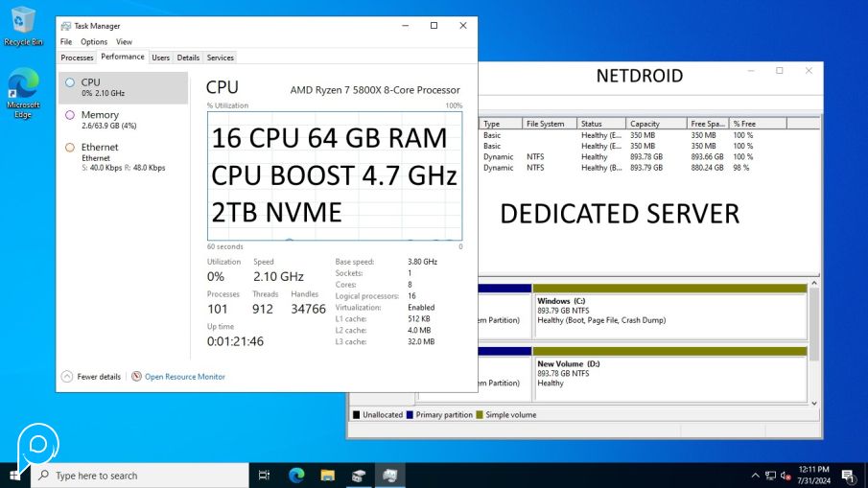Click the volume icon in the system tray
This screenshot has width=868, height=488.
785,476
